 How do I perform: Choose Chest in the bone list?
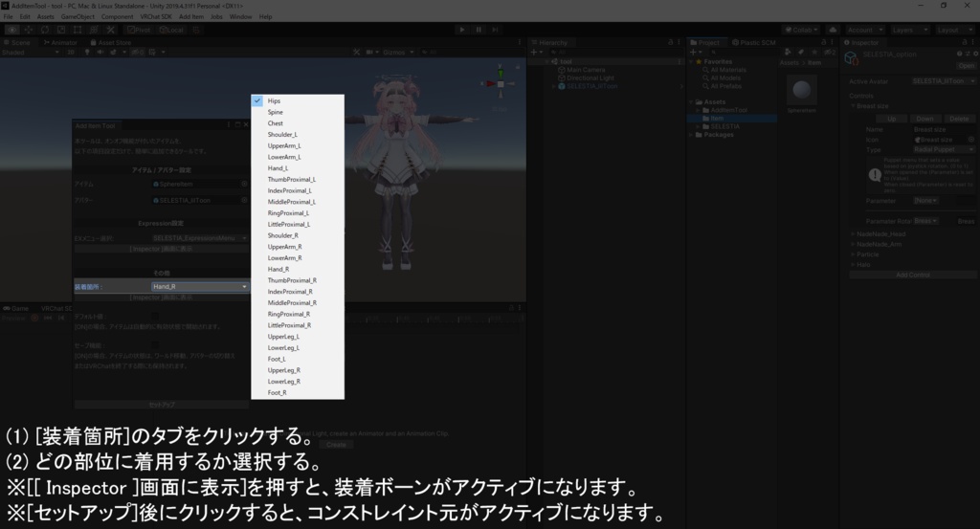[298, 123]
